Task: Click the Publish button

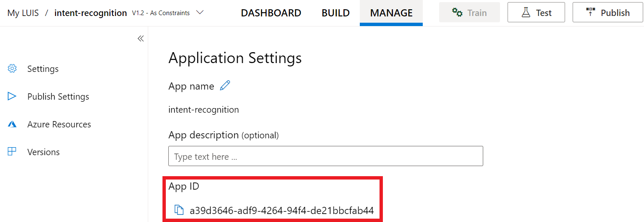Action: pos(607,12)
